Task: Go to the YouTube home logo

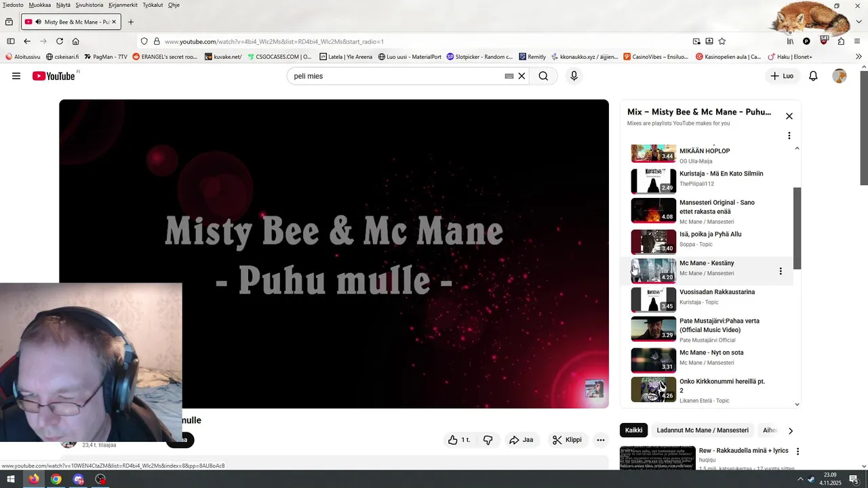Action: pos(54,76)
